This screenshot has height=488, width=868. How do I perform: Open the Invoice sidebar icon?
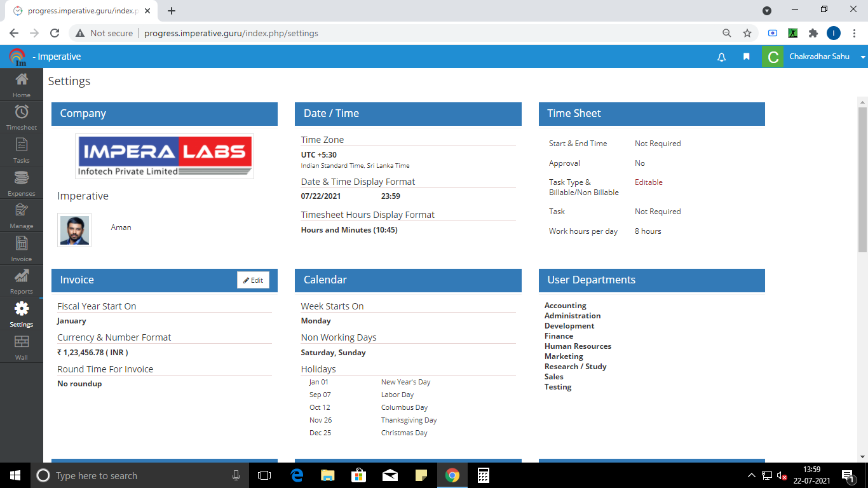pyautogui.click(x=22, y=244)
